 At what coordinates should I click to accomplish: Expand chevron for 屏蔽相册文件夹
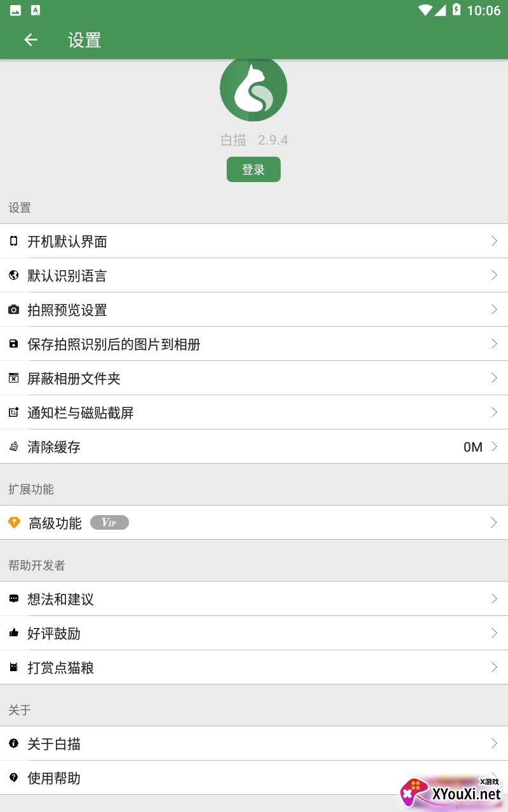pyautogui.click(x=493, y=378)
